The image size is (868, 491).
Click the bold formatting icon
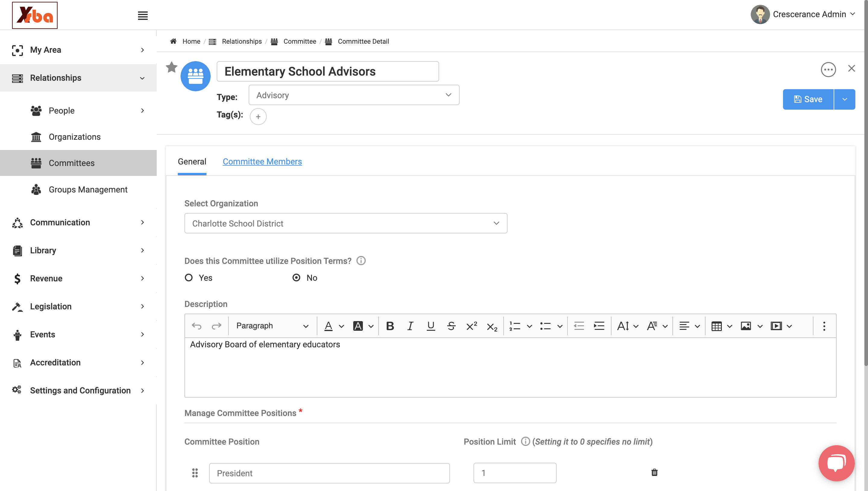390,326
